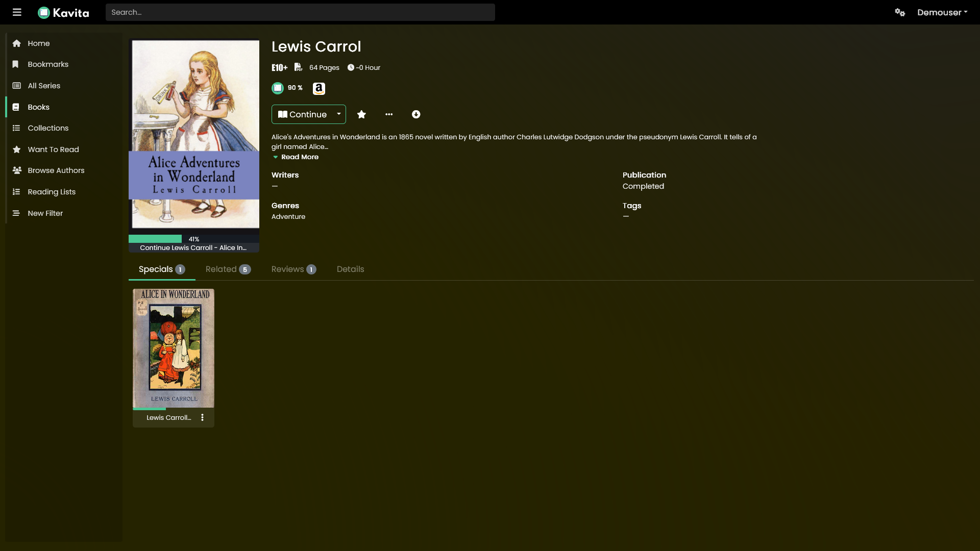Switch to the Related tab
The image size is (980, 551).
coord(228,269)
